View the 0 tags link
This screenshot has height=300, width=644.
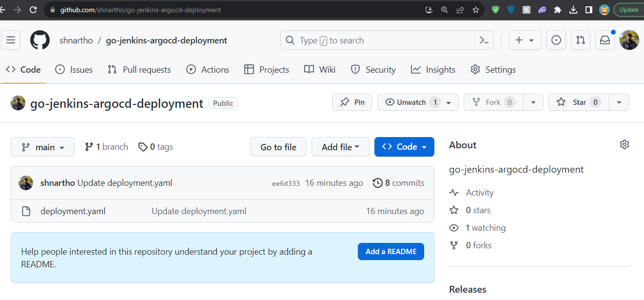156,147
